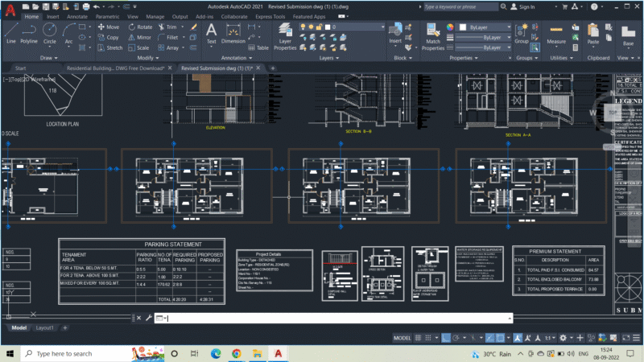Open the AutoCAD application menu

[x=10, y=10]
